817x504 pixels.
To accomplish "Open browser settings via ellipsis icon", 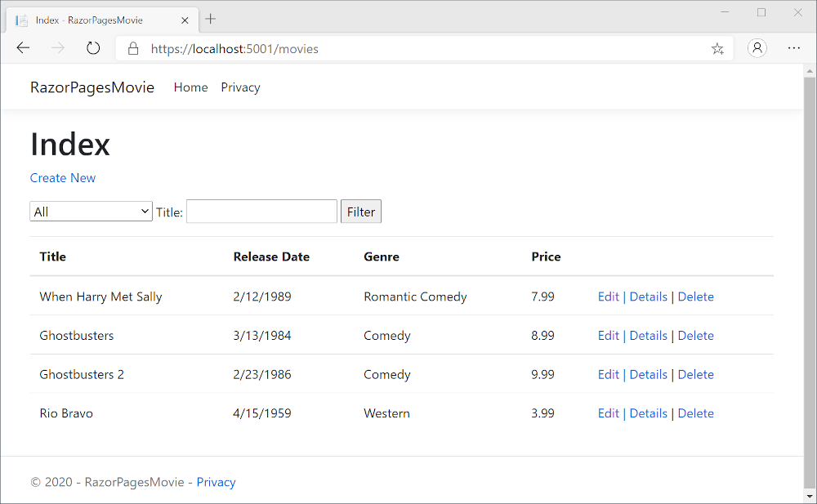I will tap(793, 48).
